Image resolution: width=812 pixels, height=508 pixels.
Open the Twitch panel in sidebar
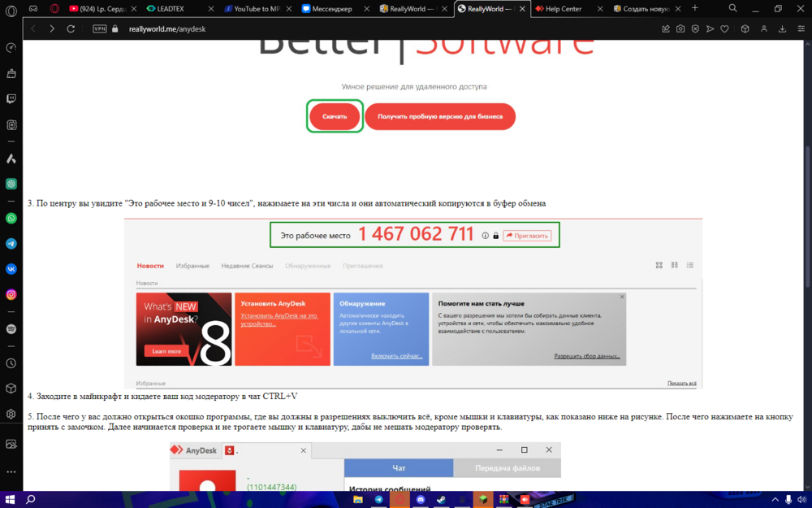[11, 98]
